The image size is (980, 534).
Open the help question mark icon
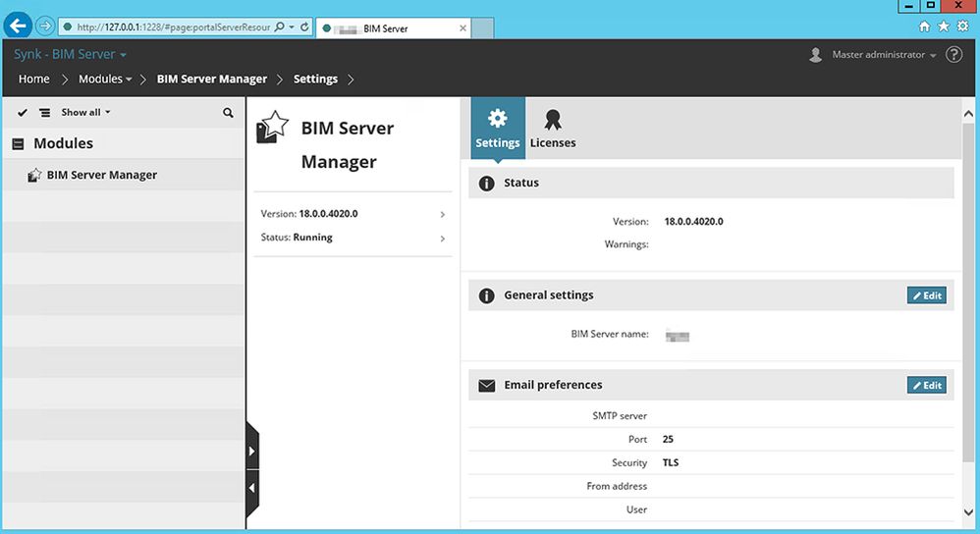click(953, 55)
